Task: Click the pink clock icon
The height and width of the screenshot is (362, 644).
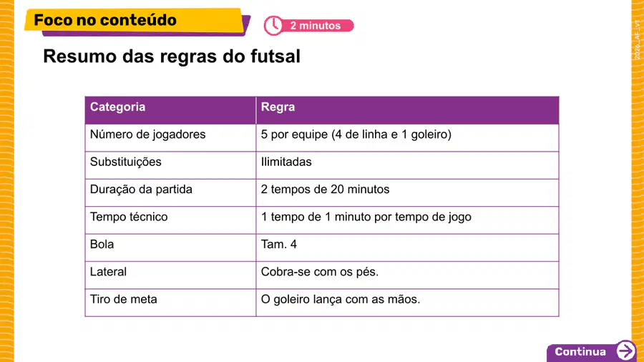Action: (x=273, y=26)
